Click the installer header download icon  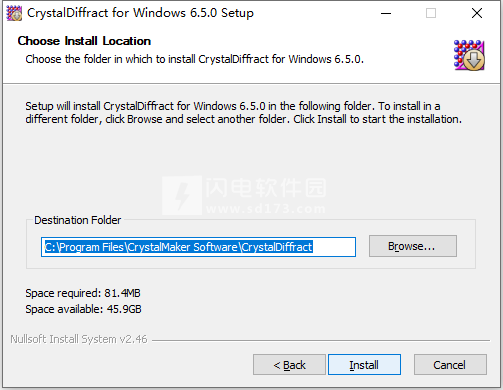click(x=469, y=55)
